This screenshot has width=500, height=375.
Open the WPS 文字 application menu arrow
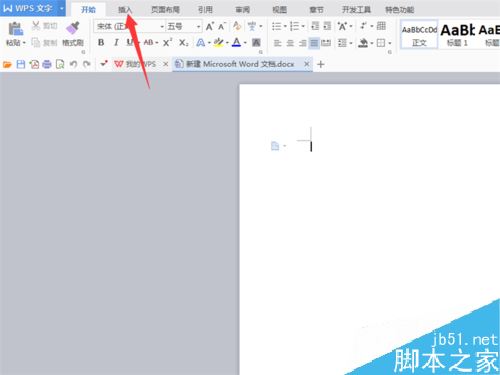tap(62, 8)
